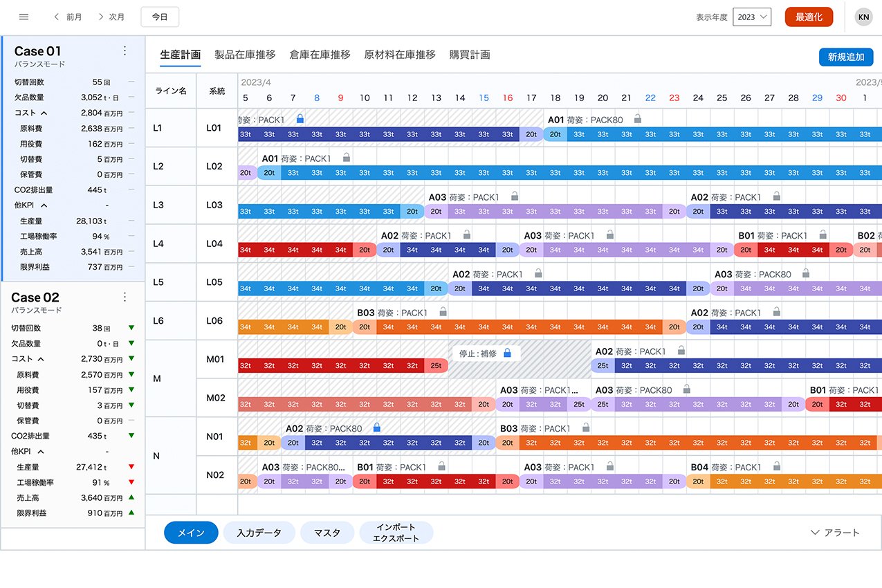The height and width of the screenshot is (588, 882).
Task: Click the 最適化 button
Action: coord(809,17)
